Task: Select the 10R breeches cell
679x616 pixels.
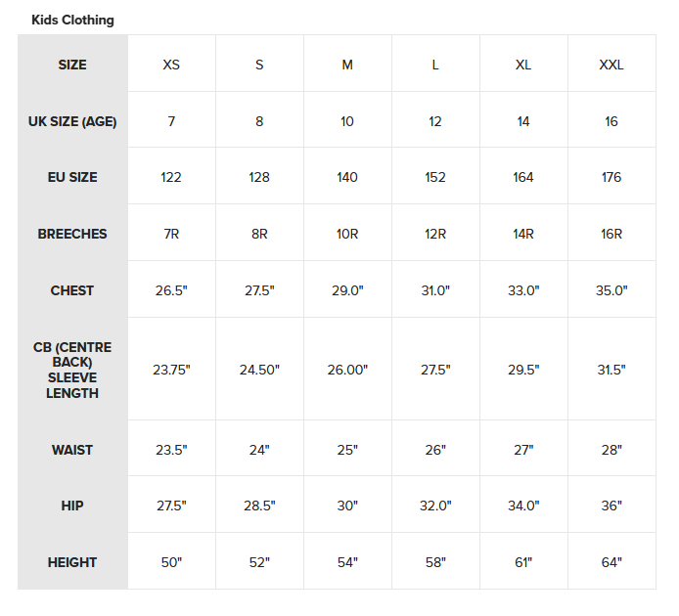Action: tap(347, 234)
